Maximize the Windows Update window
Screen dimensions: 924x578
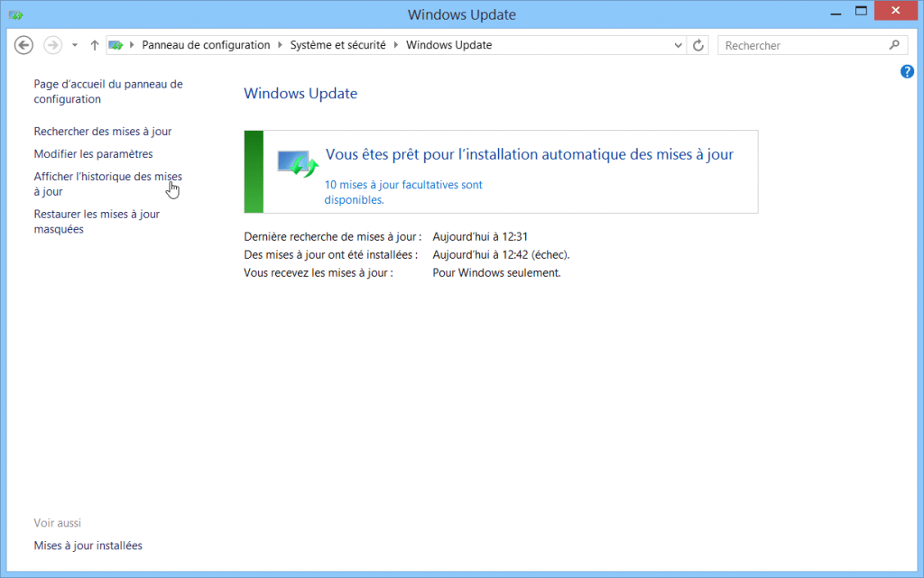[x=861, y=11]
